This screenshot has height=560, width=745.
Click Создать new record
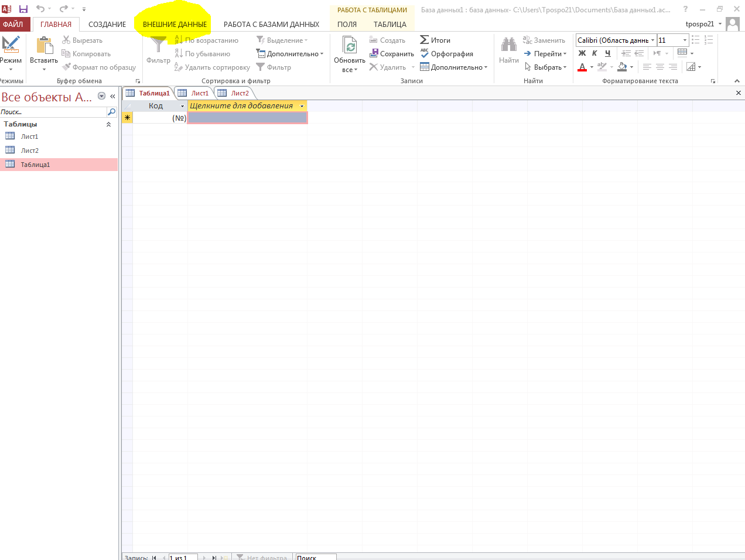pos(387,40)
